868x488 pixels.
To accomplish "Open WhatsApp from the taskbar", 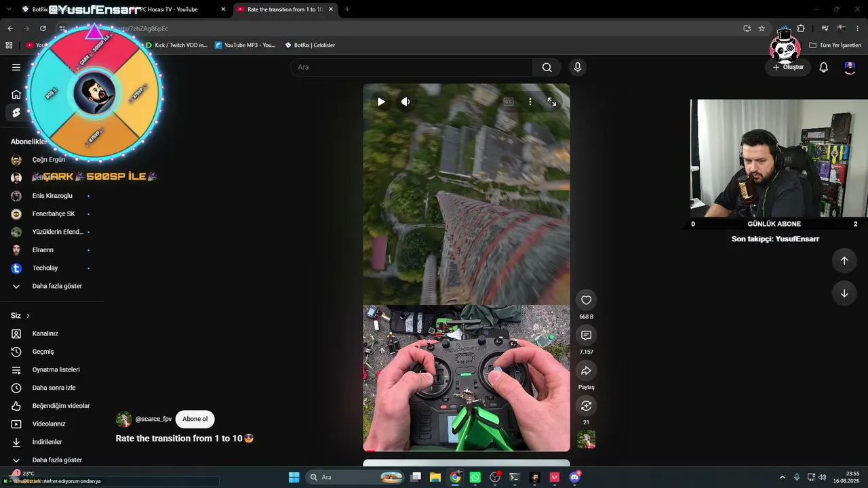I will point(475,477).
